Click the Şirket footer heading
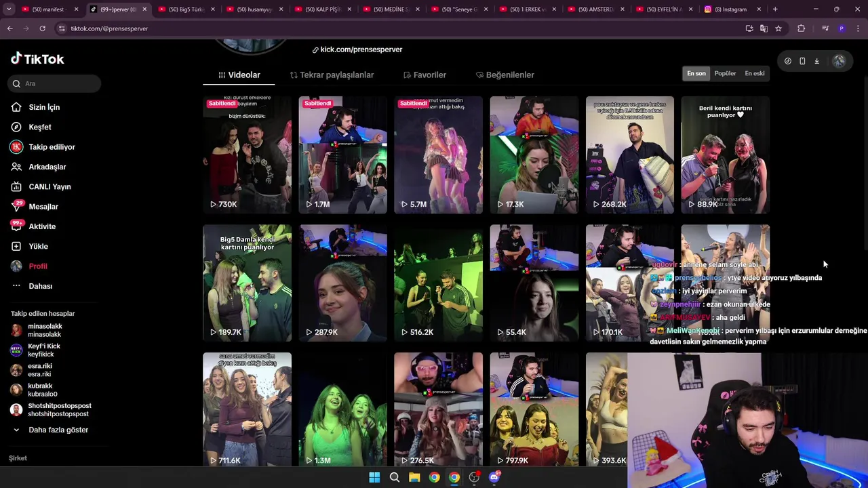This screenshot has height=488, width=868. point(18,458)
